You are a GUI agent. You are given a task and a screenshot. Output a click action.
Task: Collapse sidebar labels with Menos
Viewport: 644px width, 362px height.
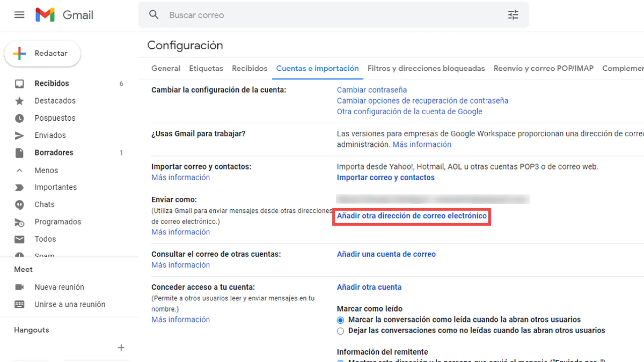(x=46, y=170)
